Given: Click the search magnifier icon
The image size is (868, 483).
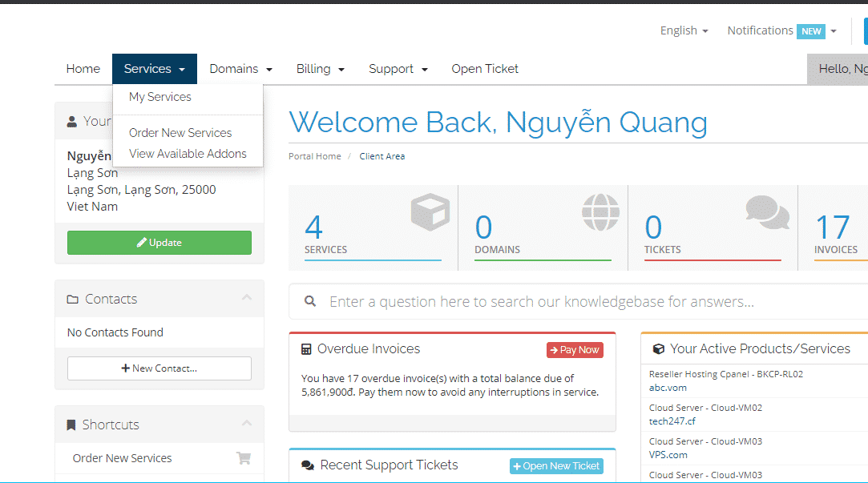Looking at the screenshot, I should click(310, 302).
